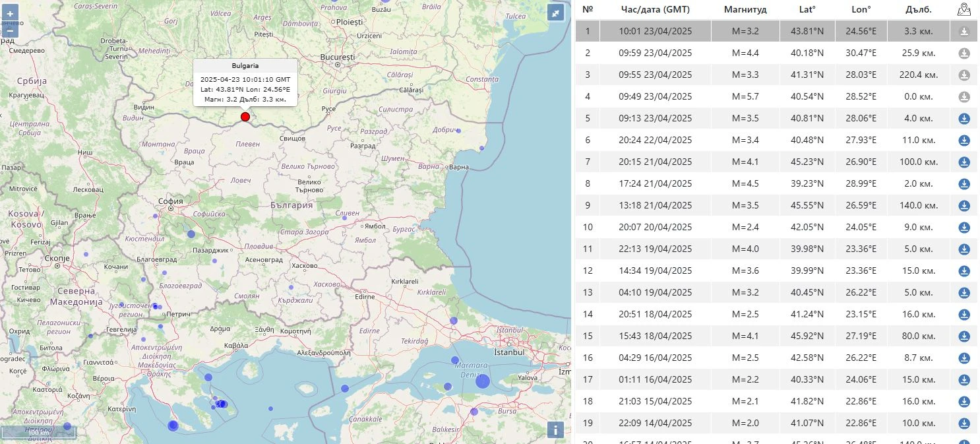The height and width of the screenshot is (444, 980).
Task: Click the 42.58°N latitude cell
Action: pyautogui.click(x=807, y=358)
